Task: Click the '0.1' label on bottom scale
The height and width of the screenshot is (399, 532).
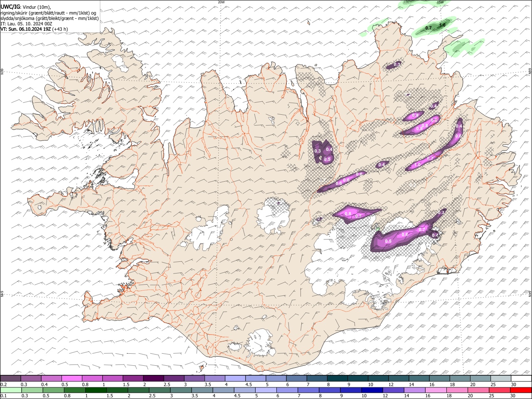Action: (3, 396)
